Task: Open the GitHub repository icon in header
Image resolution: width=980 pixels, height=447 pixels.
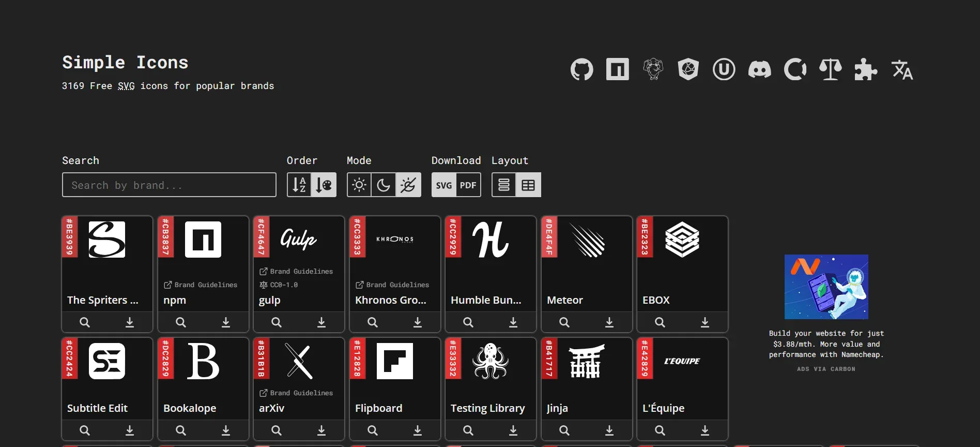Action: coord(582,69)
